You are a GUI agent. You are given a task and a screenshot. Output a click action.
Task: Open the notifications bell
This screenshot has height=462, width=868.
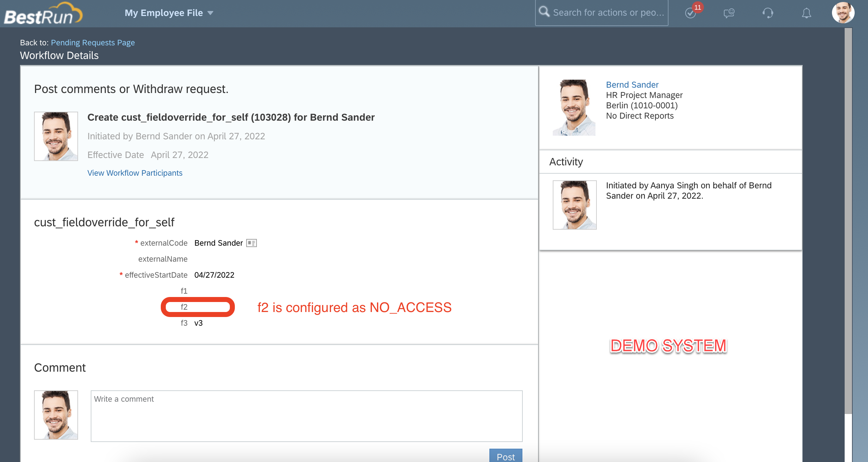806,13
